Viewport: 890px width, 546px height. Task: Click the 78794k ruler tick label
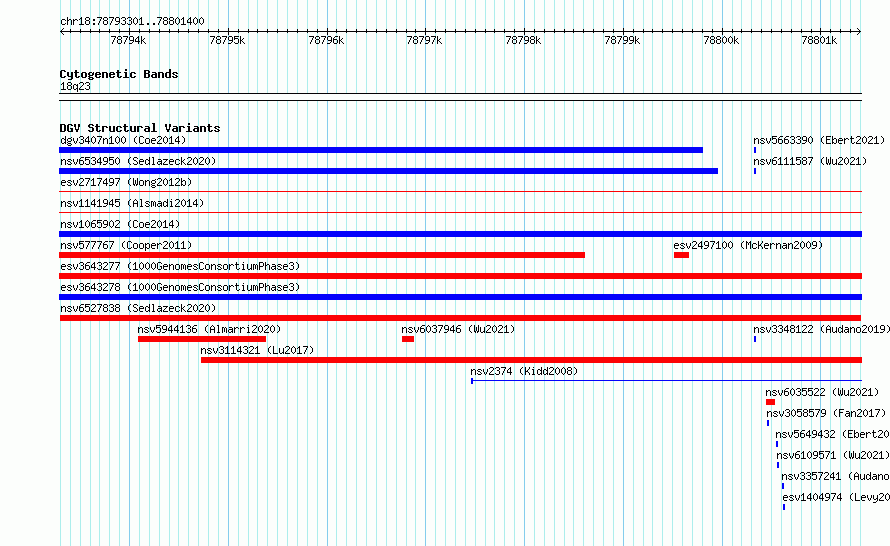(128, 40)
